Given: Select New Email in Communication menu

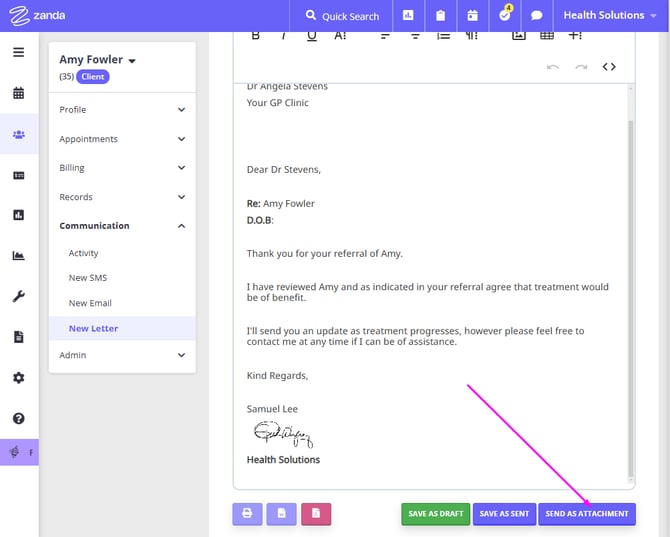Looking at the screenshot, I should pos(90,303).
